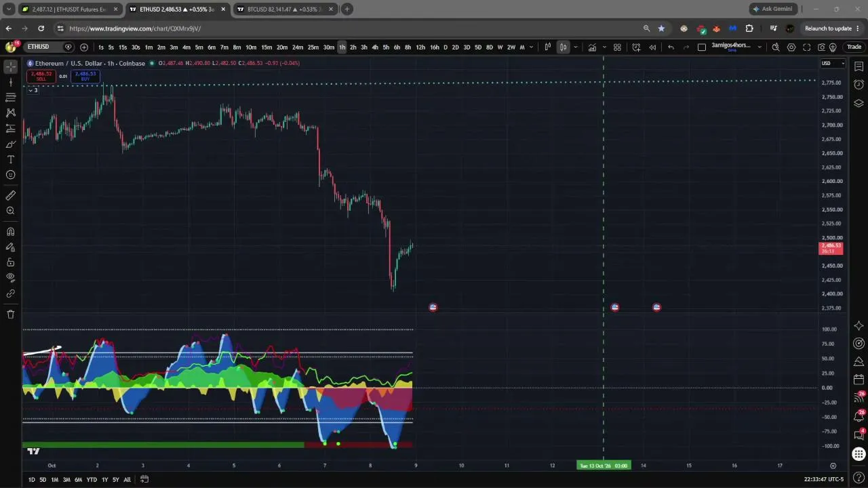This screenshot has height=488, width=868.
Task: Click the blue BUY price button
Action: click(x=85, y=77)
